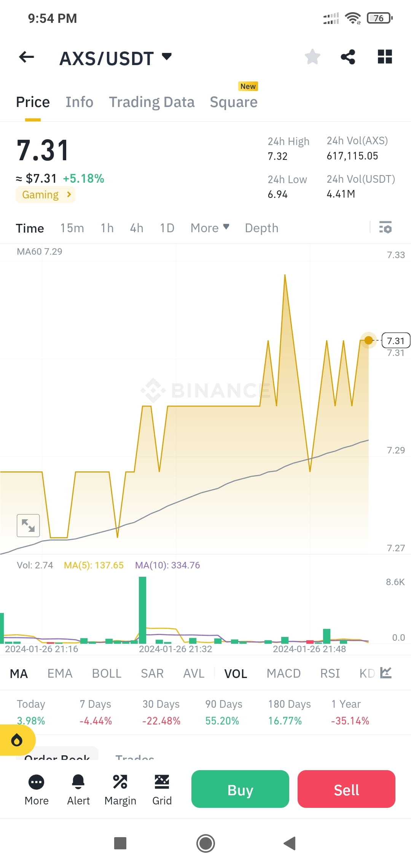This screenshot has width=411, height=868.
Task: Open the four-square layout grid icon
Action: click(x=385, y=57)
